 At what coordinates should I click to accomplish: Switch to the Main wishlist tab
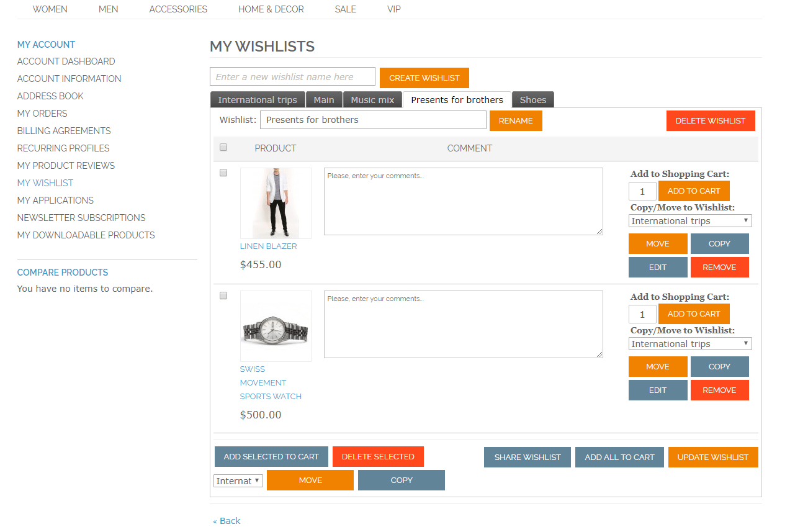[x=324, y=99]
